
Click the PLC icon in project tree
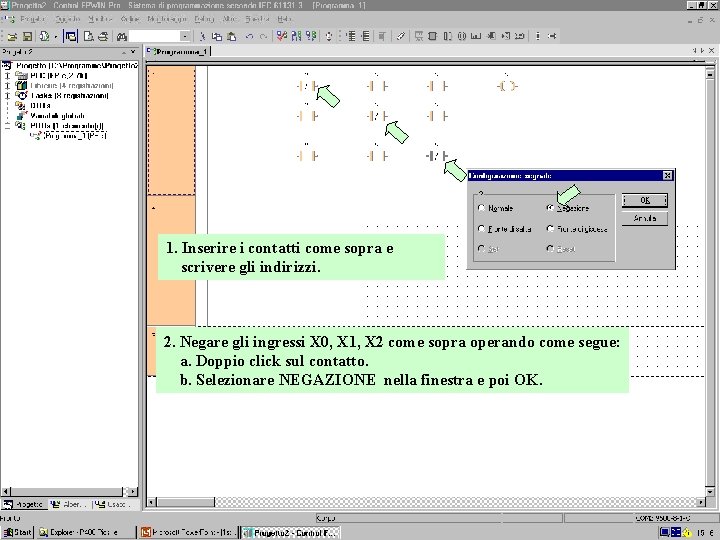point(21,75)
